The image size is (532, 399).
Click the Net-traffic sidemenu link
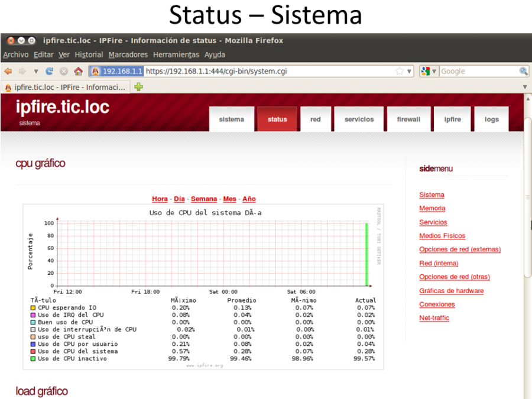coord(434,318)
